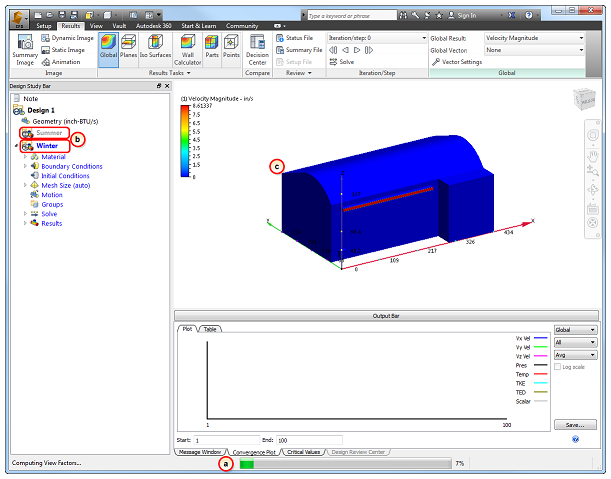Viewport: 611px width, 479px height.
Task: Click the Save button in Output Bar
Action: (x=575, y=425)
